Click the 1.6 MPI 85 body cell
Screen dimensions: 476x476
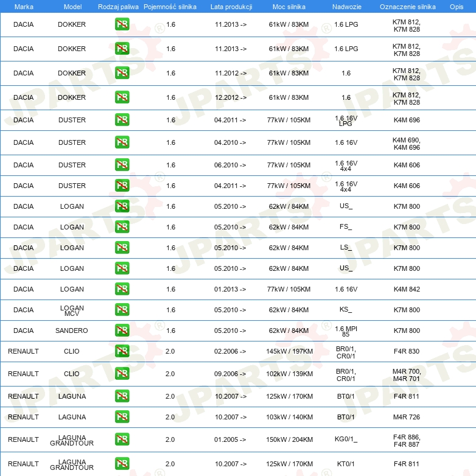[x=346, y=332]
